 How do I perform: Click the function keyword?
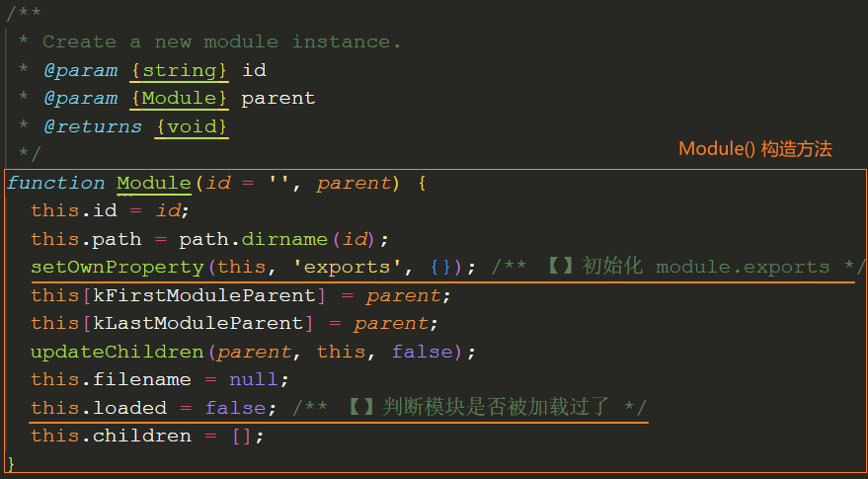click(x=55, y=183)
